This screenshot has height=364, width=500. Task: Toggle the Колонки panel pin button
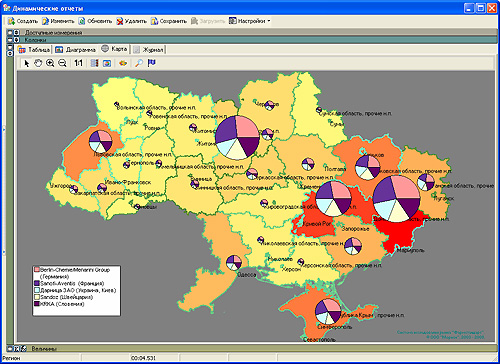pos(16,40)
